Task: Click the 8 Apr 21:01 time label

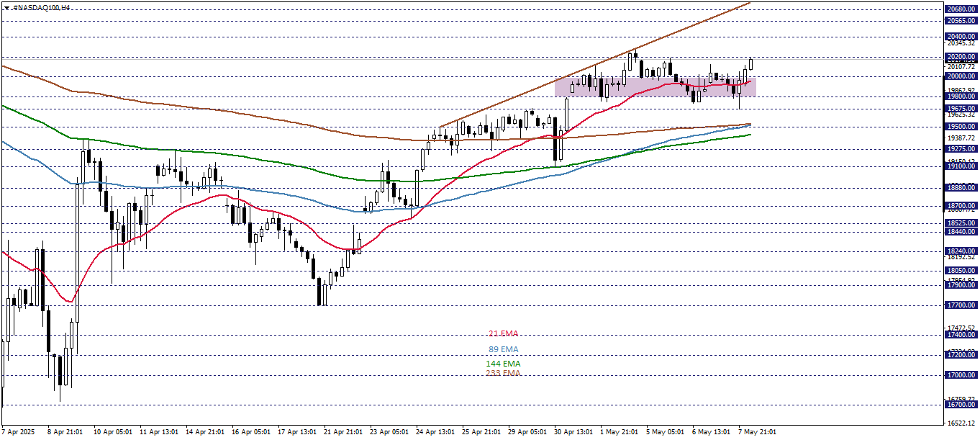Action: pyautogui.click(x=65, y=433)
